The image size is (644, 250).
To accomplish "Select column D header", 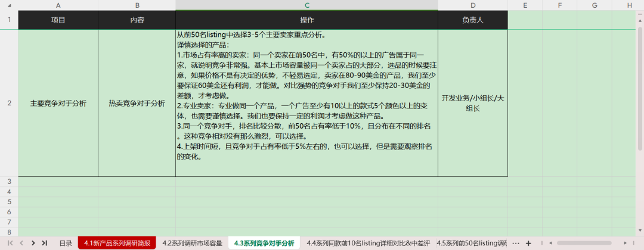I will pyautogui.click(x=473, y=5).
